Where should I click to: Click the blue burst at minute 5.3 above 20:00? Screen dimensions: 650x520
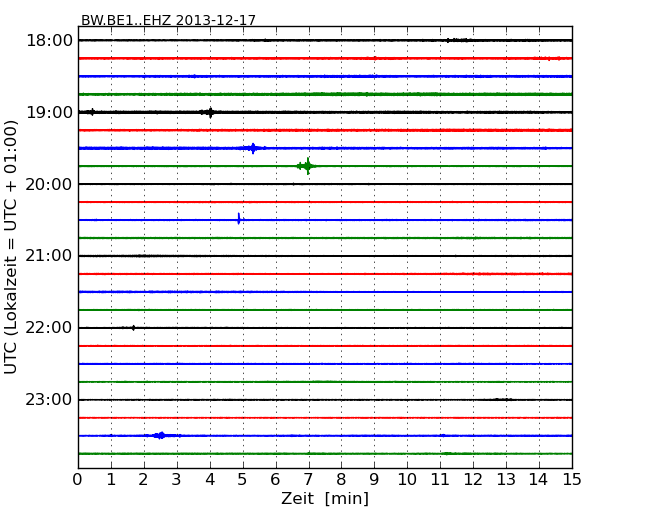tap(253, 148)
